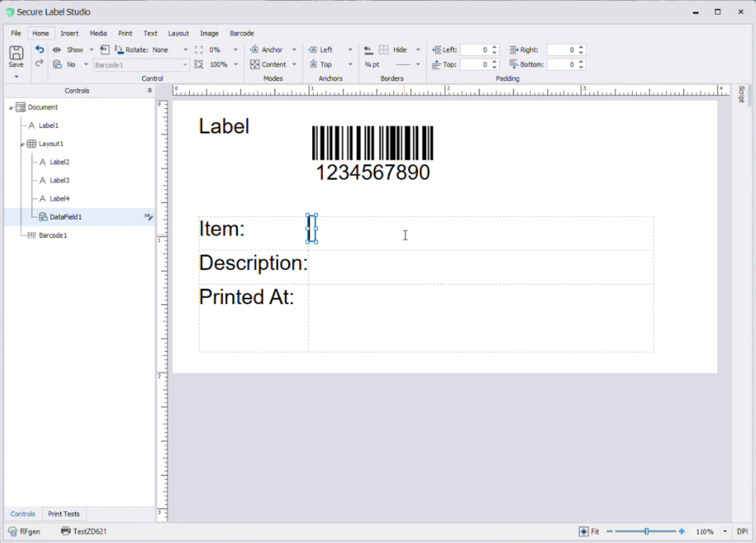The image size is (756, 543).
Task: Click the Top anchor icon
Action: point(313,64)
